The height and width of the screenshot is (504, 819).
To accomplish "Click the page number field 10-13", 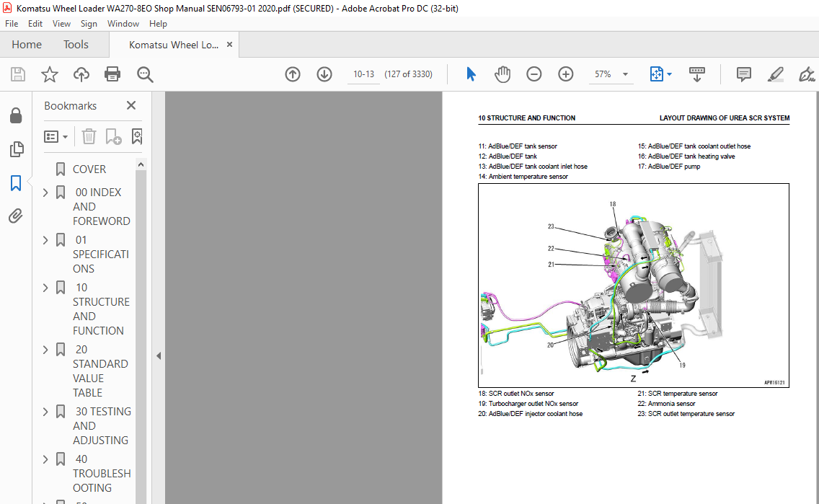I will point(363,74).
